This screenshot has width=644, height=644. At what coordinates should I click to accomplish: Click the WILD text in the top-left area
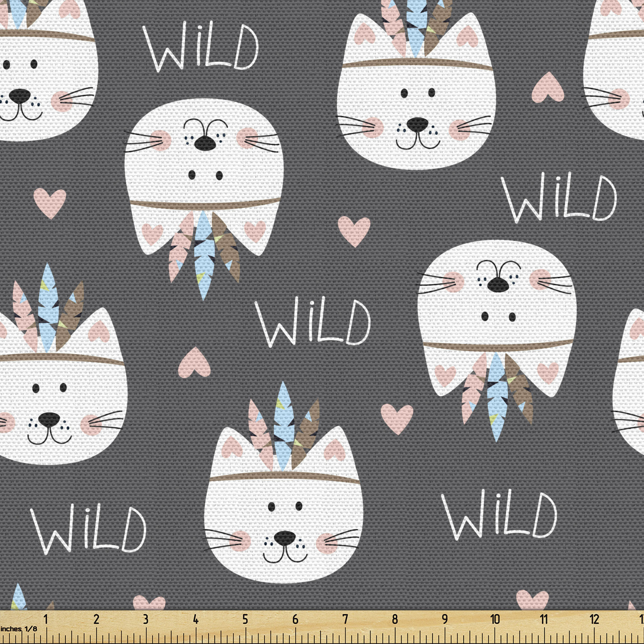click(201, 46)
